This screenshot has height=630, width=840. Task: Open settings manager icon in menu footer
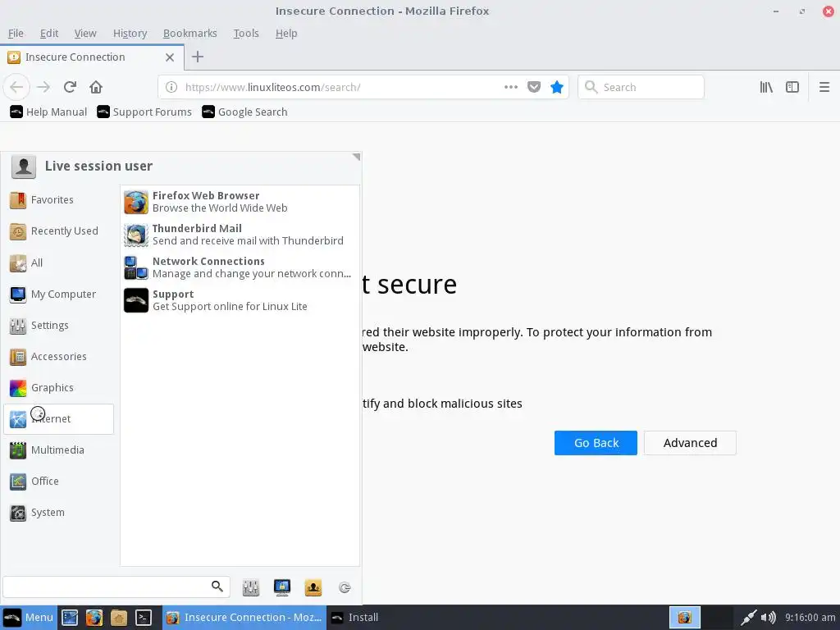(251, 587)
